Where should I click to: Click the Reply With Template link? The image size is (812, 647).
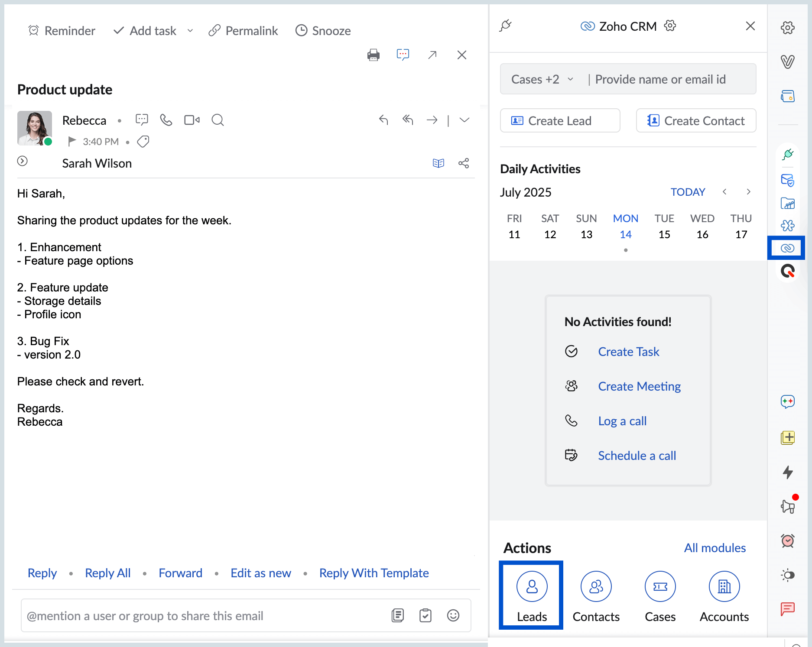point(374,573)
